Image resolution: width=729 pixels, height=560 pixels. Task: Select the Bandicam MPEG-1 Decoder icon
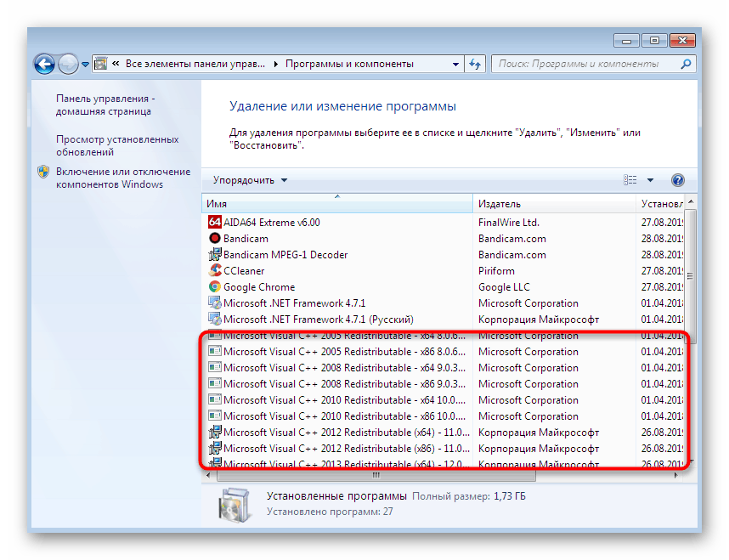[x=214, y=254]
